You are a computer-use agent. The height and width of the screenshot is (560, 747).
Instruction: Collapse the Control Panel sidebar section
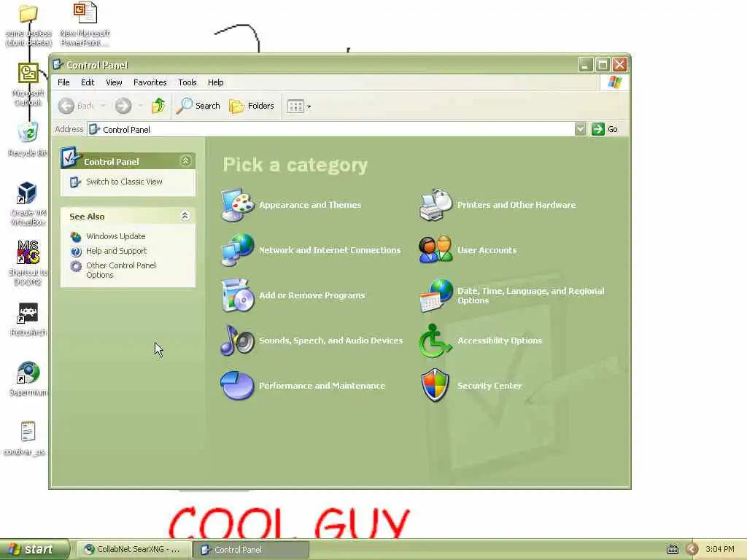pos(185,161)
